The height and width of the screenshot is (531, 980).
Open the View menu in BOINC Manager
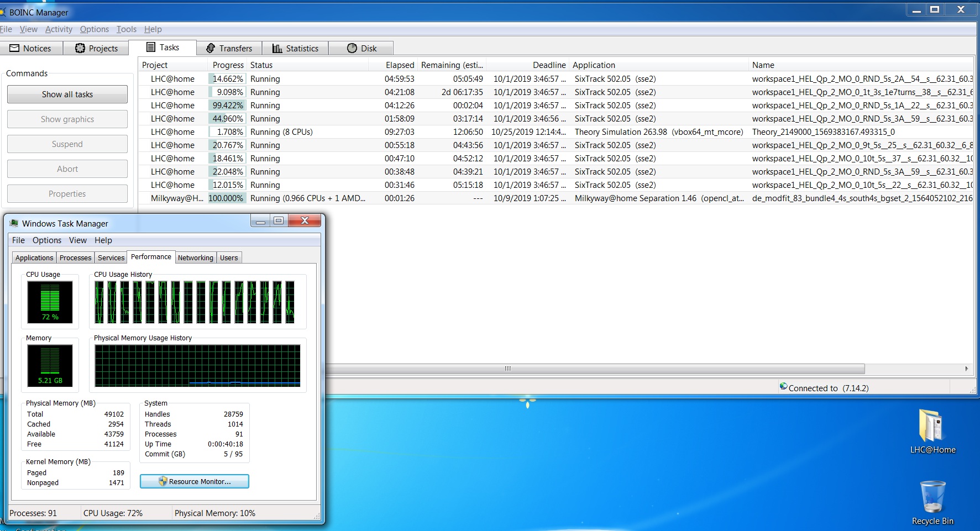coord(29,29)
